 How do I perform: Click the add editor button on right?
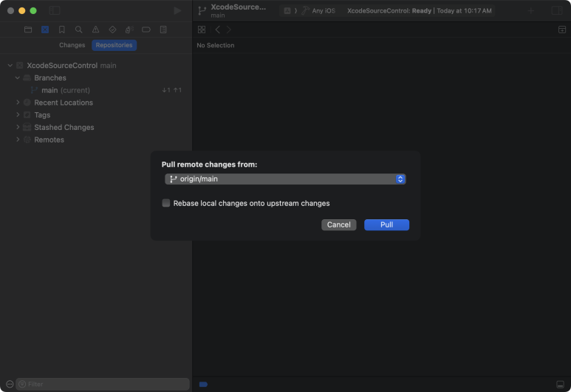pyautogui.click(x=562, y=30)
